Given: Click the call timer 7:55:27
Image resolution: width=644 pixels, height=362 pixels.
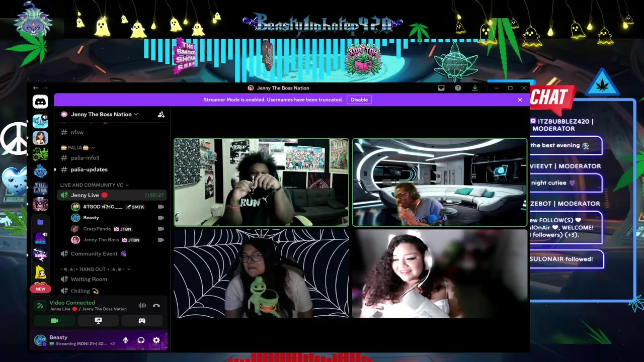Looking at the screenshot, I should (x=154, y=195).
